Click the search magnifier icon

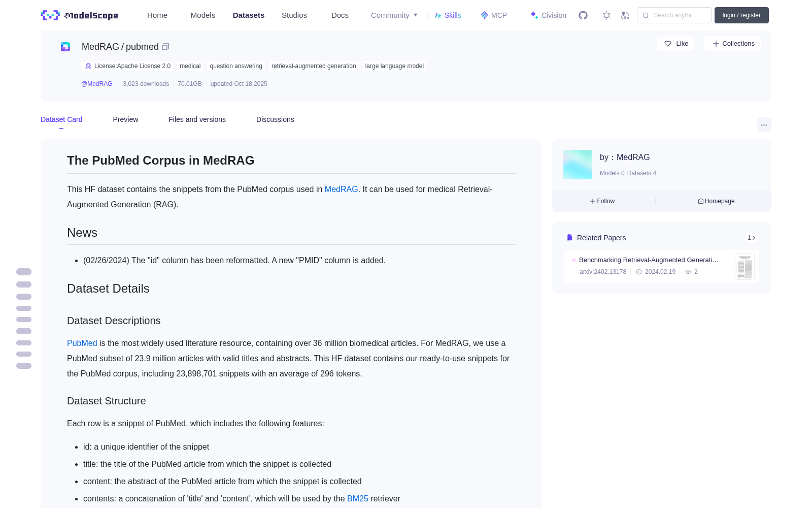[x=646, y=15]
